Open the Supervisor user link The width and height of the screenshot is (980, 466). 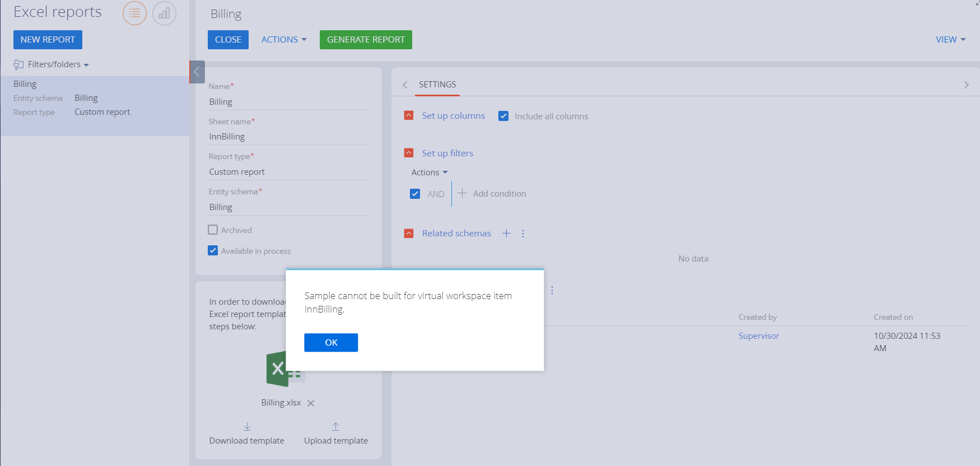(759, 336)
